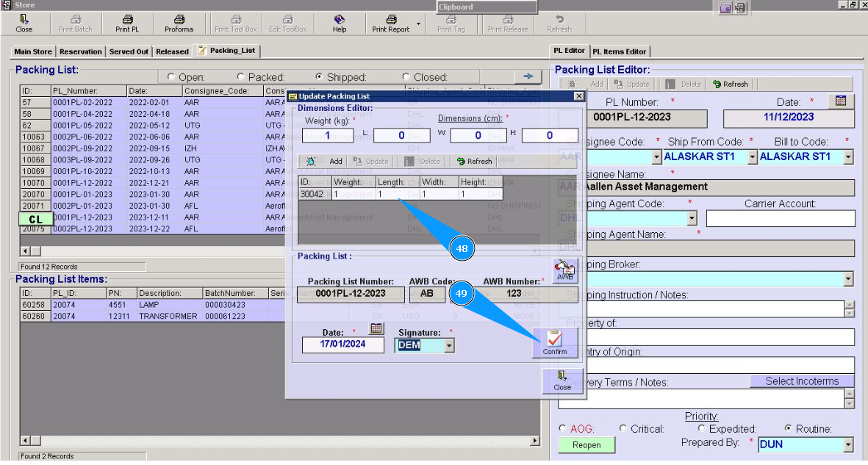Image resolution: width=868 pixels, height=465 pixels.
Task: Expand the Print Report dropdown arrow
Action: click(418, 24)
